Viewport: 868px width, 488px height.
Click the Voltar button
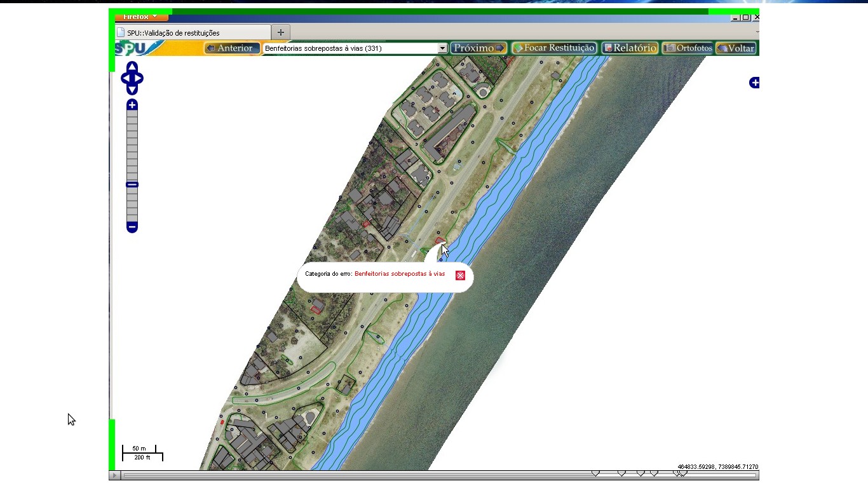pyautogui.click(x=736, y=48)
